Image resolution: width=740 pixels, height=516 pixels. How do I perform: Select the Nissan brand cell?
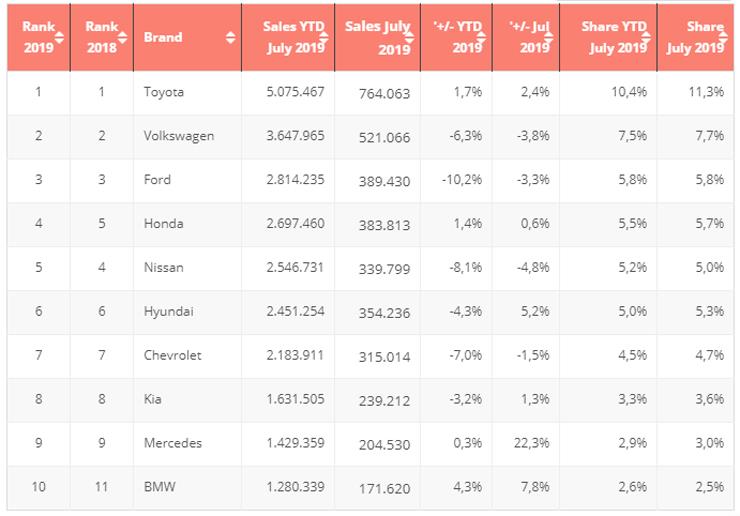164,268
